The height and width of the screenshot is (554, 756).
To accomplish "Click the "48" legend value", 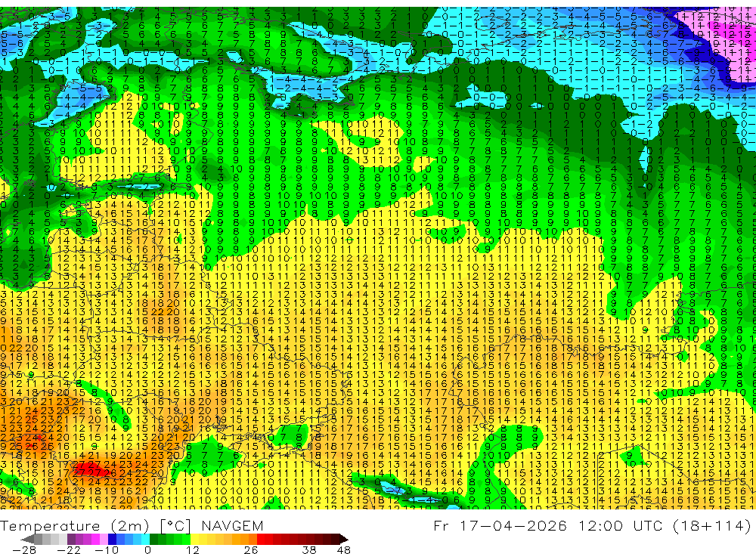I will click(x=343, y=550).
